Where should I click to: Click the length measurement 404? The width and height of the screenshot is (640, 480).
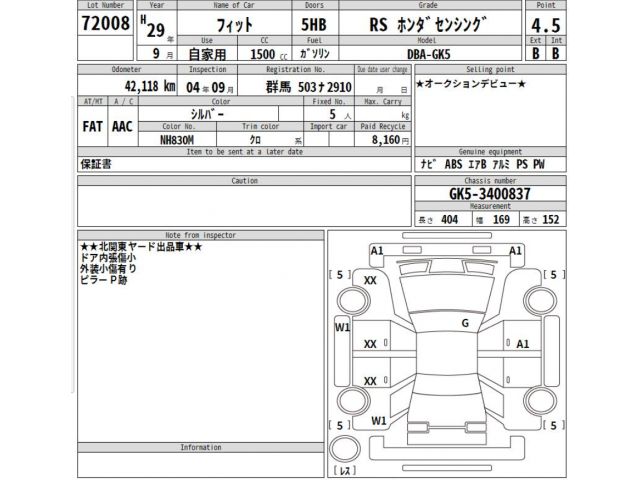(x=449, y=220)
